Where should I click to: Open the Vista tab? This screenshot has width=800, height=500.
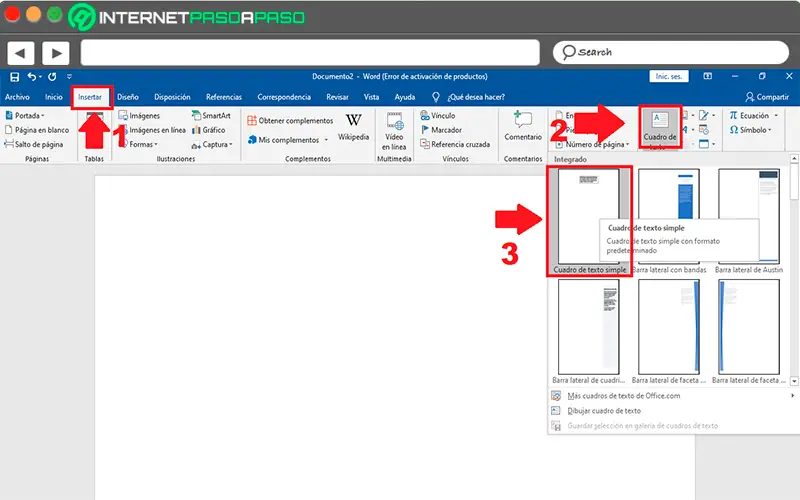[371, 96]
